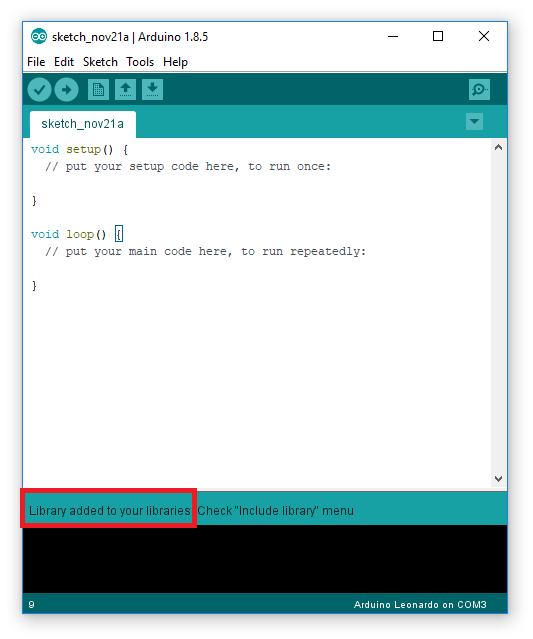Viewport: 533px width, 639px height.
Task: Click the Arduino logo in title bar
Action: 39,37
